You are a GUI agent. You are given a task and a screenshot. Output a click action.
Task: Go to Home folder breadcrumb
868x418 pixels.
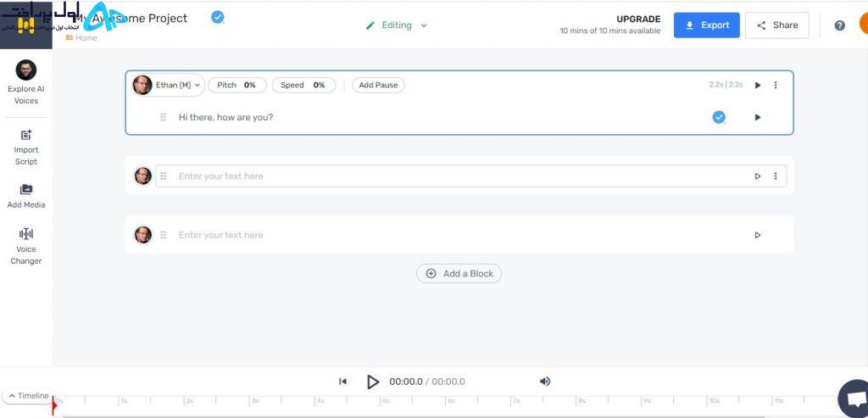[x=81, y=38]
